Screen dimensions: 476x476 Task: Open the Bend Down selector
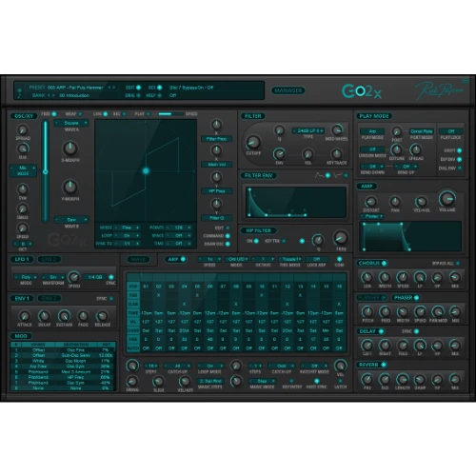[x=372, y=167]
